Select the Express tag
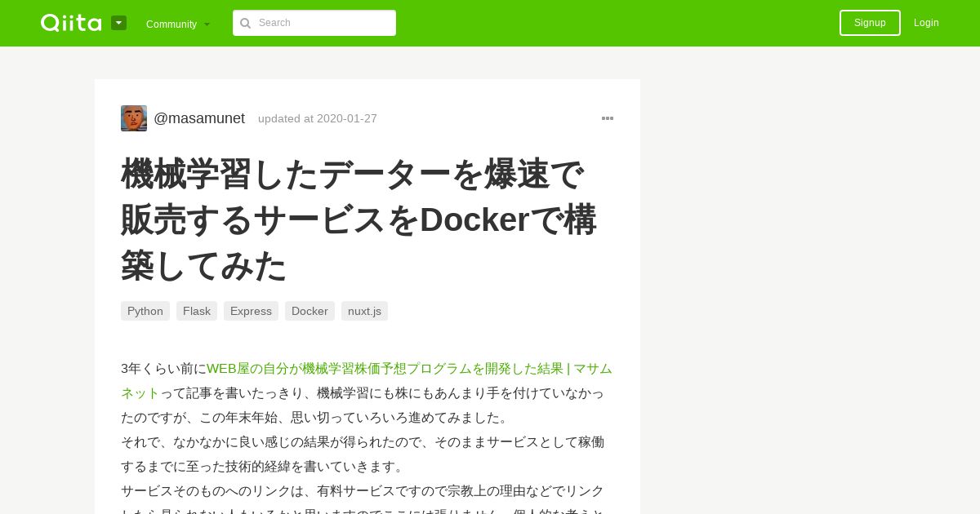 tap(251, 311)
